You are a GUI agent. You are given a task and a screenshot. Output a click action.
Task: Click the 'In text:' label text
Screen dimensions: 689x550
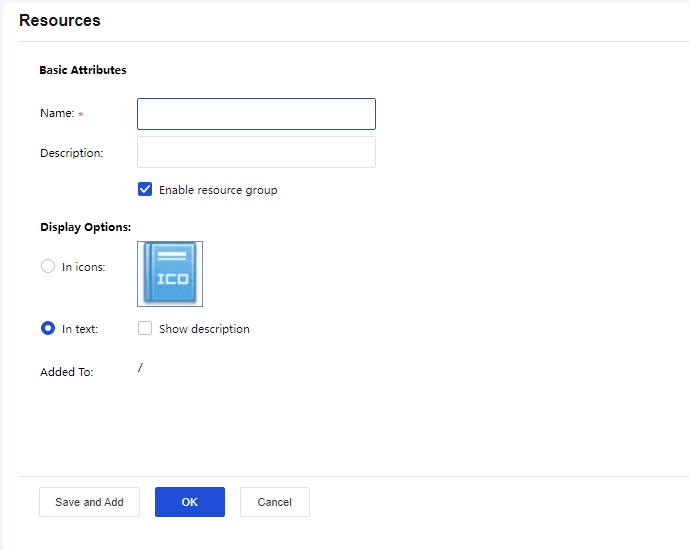(80, 329)
